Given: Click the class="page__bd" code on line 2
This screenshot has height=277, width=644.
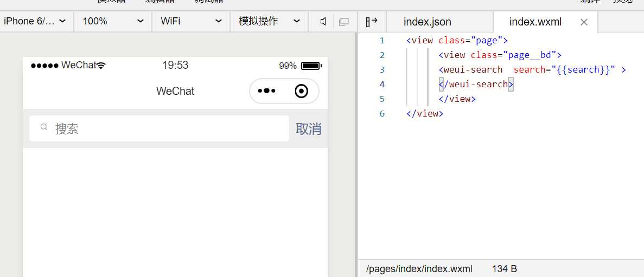Looking at the screenshot, I should tap(513, 55).
